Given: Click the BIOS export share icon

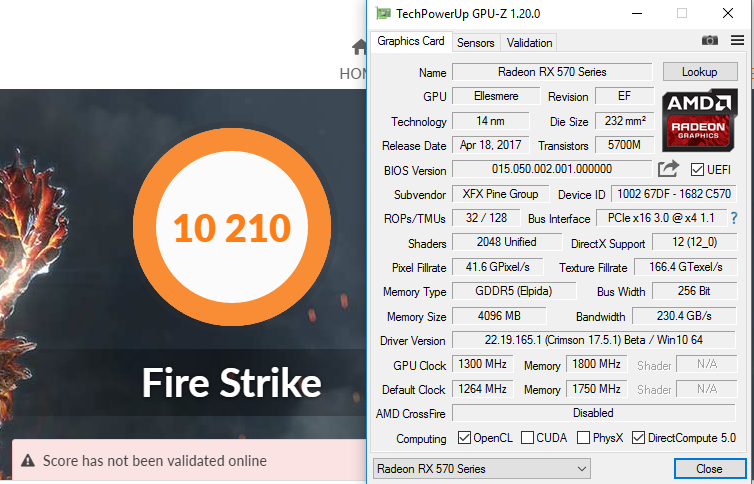Looking at the screenshot, I should pyautogui.click(x=668, y=169).
